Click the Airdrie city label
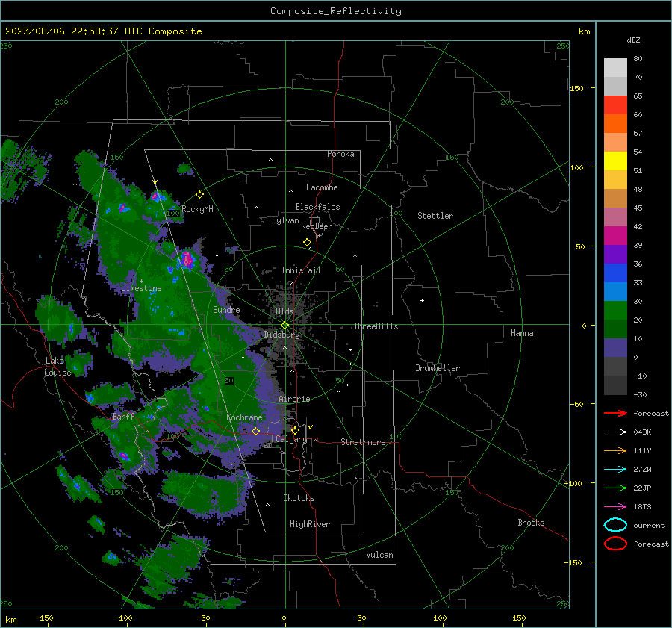Screen dimensions: 672x628 click(294, 399)
